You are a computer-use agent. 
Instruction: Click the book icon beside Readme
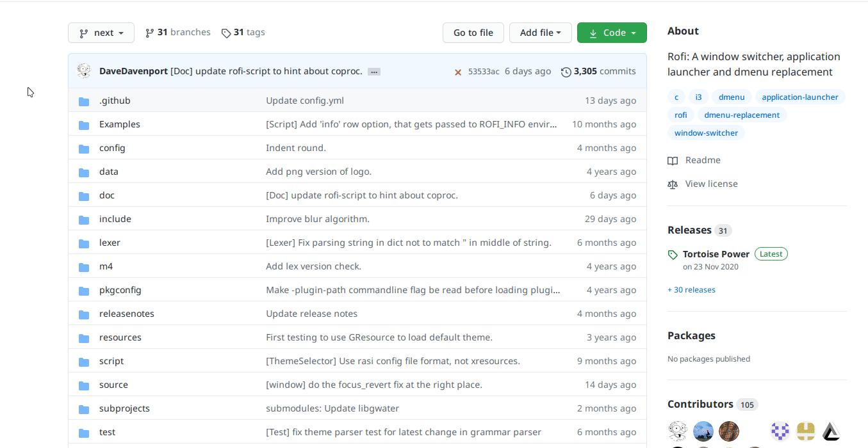[x=673, y=161]
